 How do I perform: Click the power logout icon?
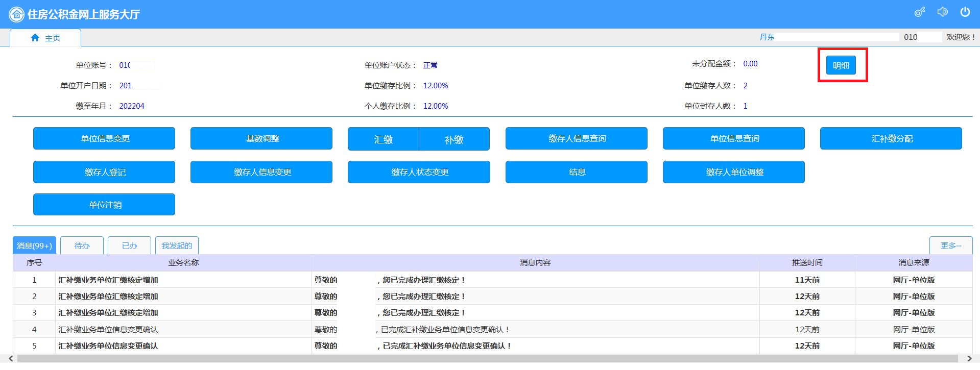coord(965,12)
